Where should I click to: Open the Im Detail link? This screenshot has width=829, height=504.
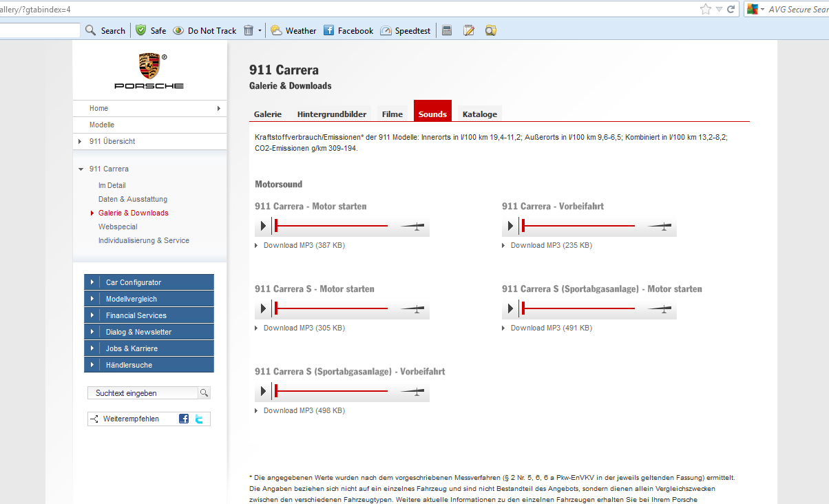pos(112,185)
